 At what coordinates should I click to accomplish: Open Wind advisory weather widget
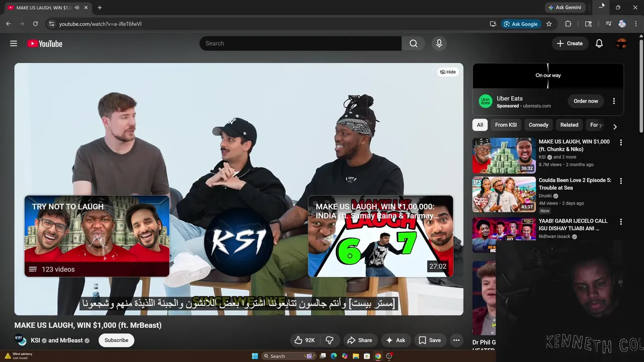click(x=19, y=356)
